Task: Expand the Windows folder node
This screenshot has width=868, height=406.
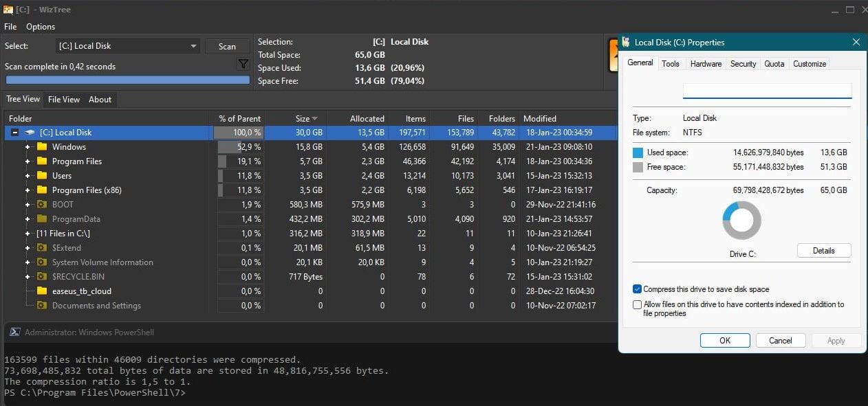Action: (x=28, y=147)
